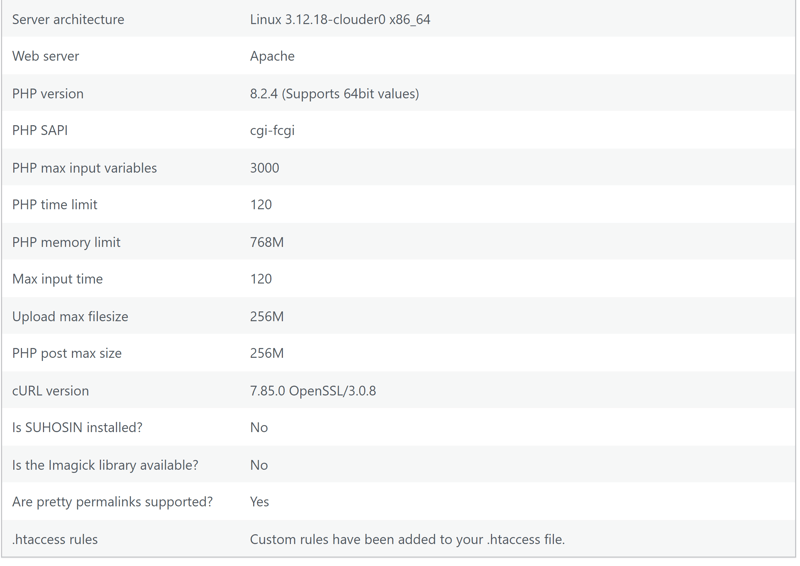Select the PHP version 8.2.4 value
The height and width of the screenshot is (566, 800).
(334, 94)
